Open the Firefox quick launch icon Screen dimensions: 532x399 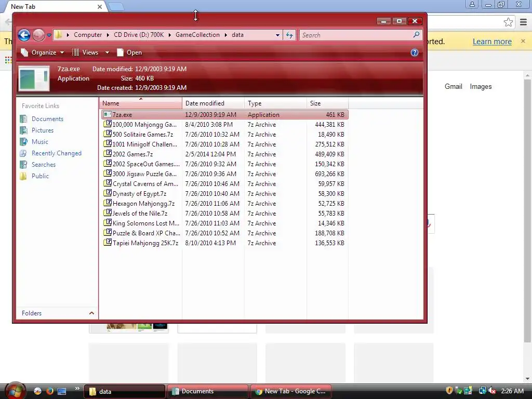[49, 391]
